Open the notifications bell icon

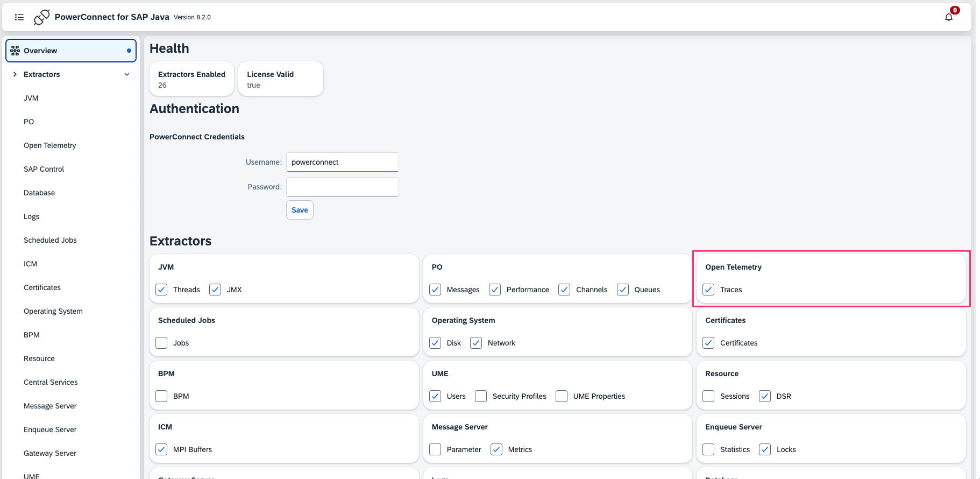click(949, 17)
